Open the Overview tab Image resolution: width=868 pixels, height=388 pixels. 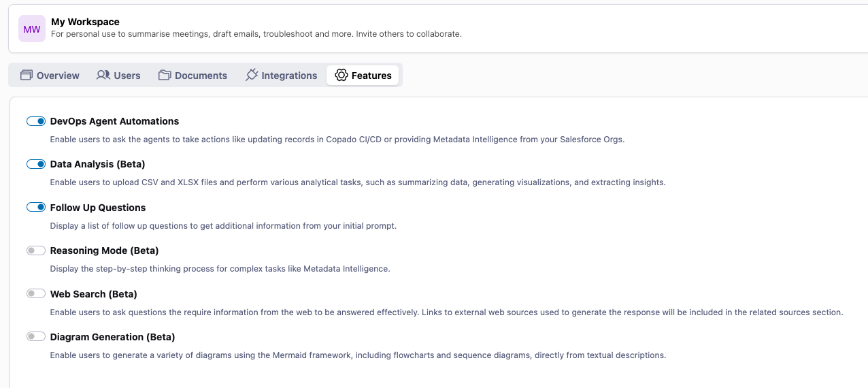coord(50,75)
